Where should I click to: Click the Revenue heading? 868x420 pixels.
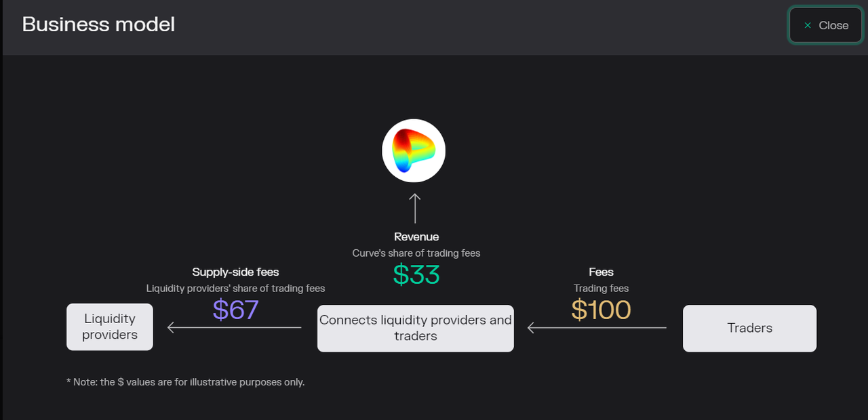(416, 236)
